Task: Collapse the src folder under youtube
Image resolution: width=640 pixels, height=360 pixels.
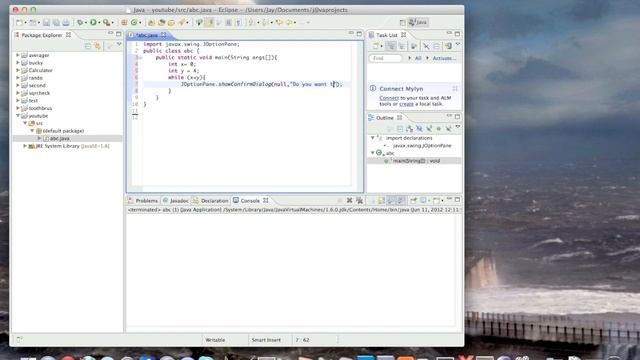Action: click(25, 123)
